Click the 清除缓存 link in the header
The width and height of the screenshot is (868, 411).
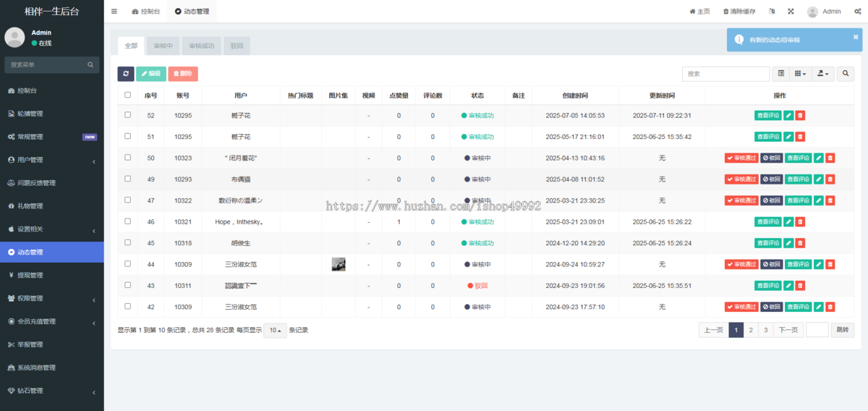739,12
